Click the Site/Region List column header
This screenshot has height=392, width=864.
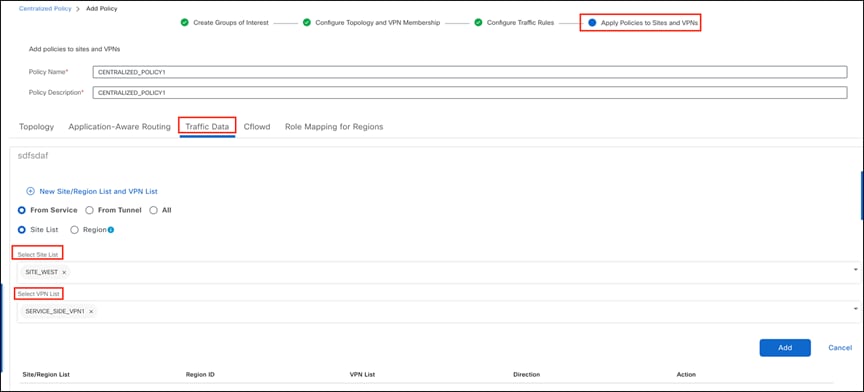(46, 374)
